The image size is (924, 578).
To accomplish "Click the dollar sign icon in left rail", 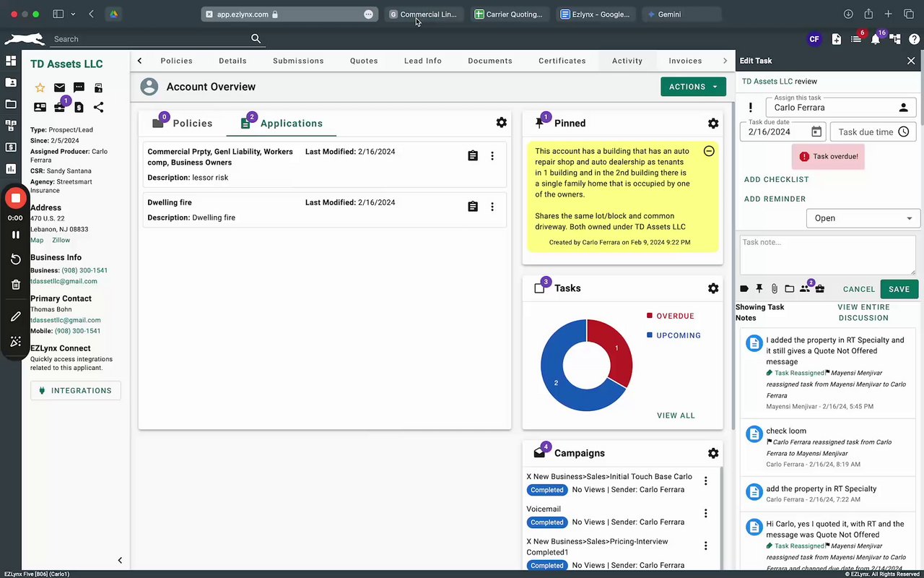I will 11,147.
